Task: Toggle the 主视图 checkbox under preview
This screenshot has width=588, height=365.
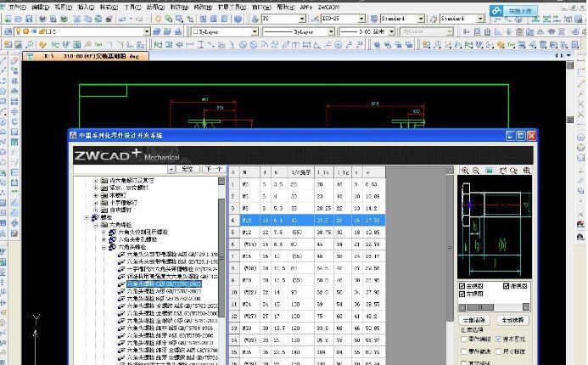Action: pyautogui.click(x=462, y=285)
